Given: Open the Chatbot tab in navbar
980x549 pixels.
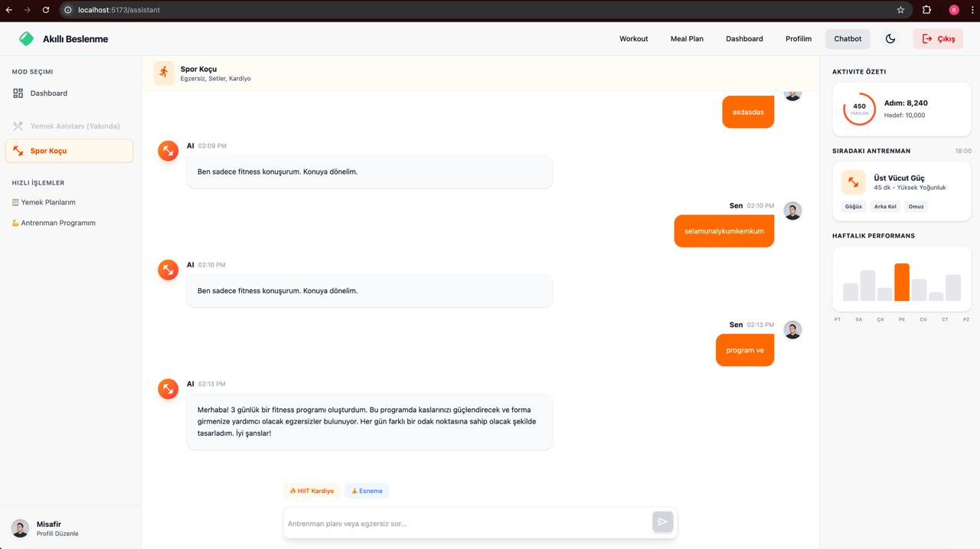Looking at the screenshot, I should tap(847, 38).
